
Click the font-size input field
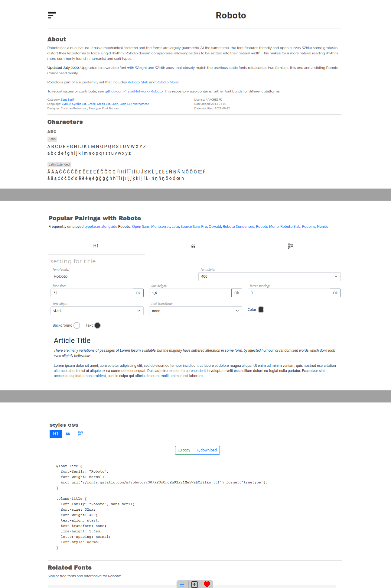pos(92,293)
